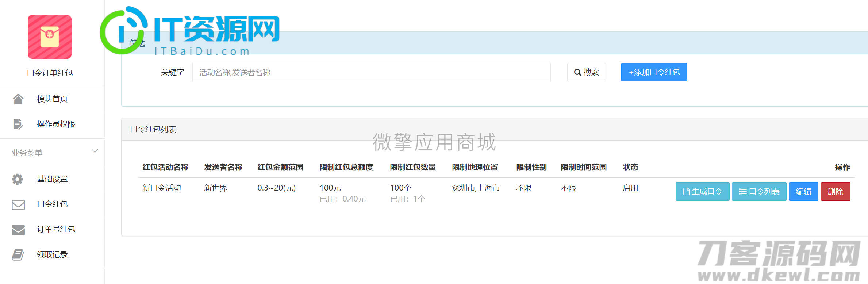Image resolution: width=868 pixels, height=284 pixels.
Task: Click the 已用: 1个 usage text
Action: pos(408,199)
